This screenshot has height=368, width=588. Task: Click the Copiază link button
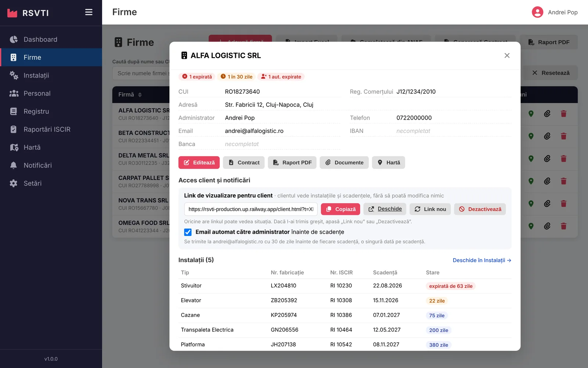[x=340, y=209]
